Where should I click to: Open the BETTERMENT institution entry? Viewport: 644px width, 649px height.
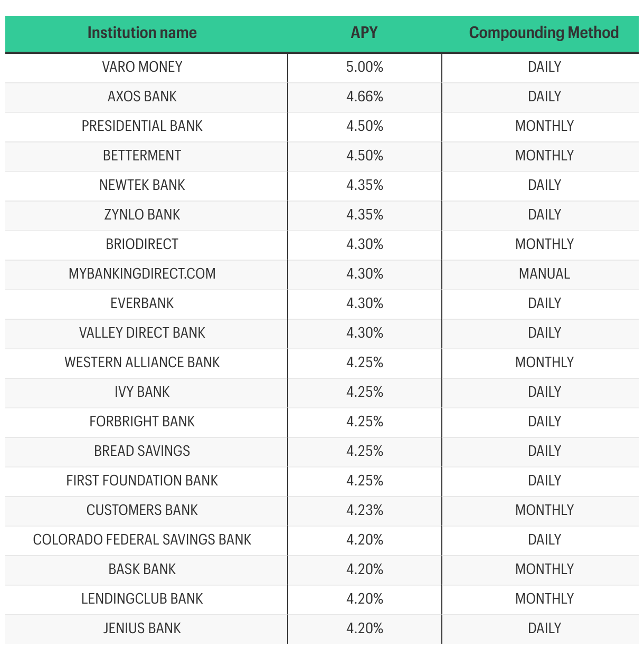point(142,156)
